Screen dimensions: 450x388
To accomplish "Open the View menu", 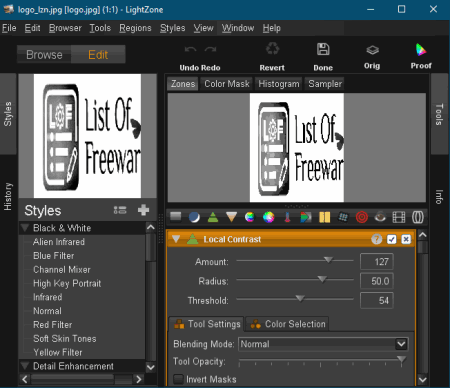I will pyautogui.click(x=203, y=28).
